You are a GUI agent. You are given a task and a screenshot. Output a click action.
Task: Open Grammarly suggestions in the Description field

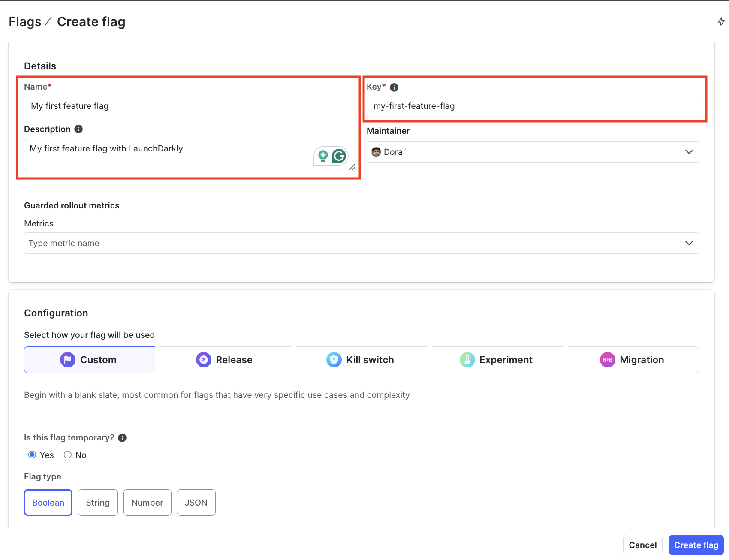pyautogui.click(x=338, y=155)
